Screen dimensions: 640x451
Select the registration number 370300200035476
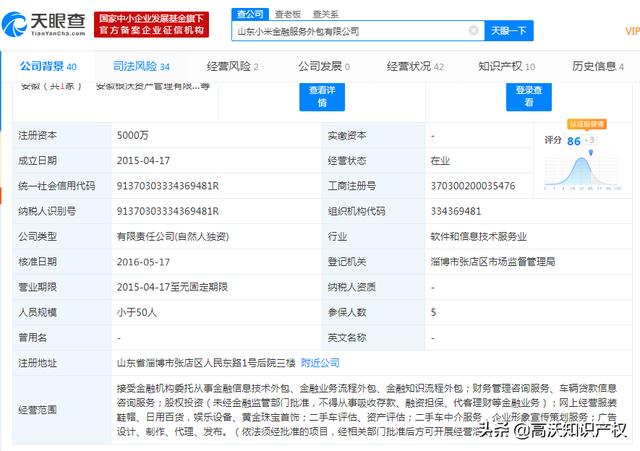click(473, 186)
